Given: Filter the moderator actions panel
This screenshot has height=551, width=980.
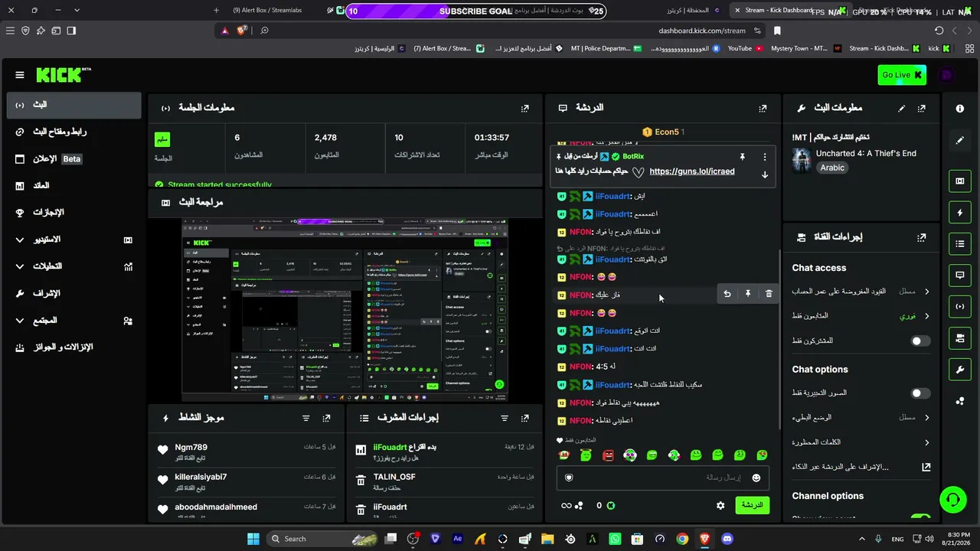Looking at the screenshot, I should [x=505, y=419].
